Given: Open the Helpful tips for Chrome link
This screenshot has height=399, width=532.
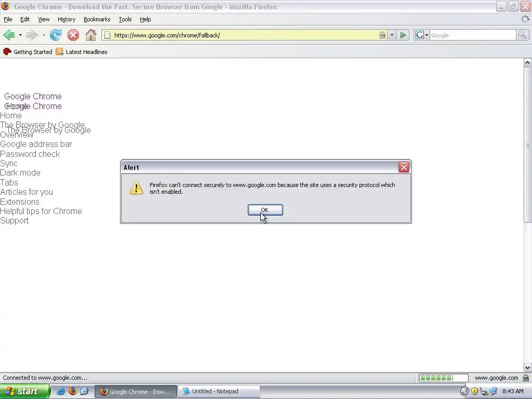Looking at the screenshot, I should point(41,211).
